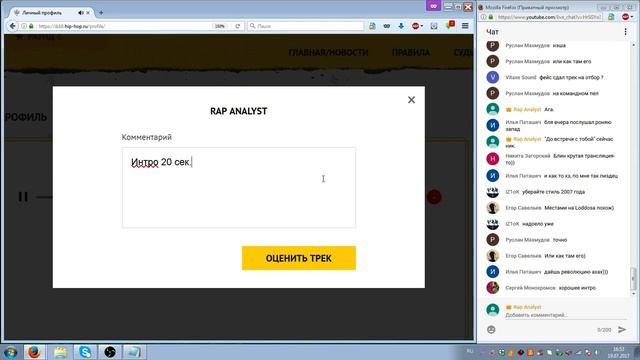Click the purple private browsing mask indicator
This screenshot has width=640, height=360.
433,6
